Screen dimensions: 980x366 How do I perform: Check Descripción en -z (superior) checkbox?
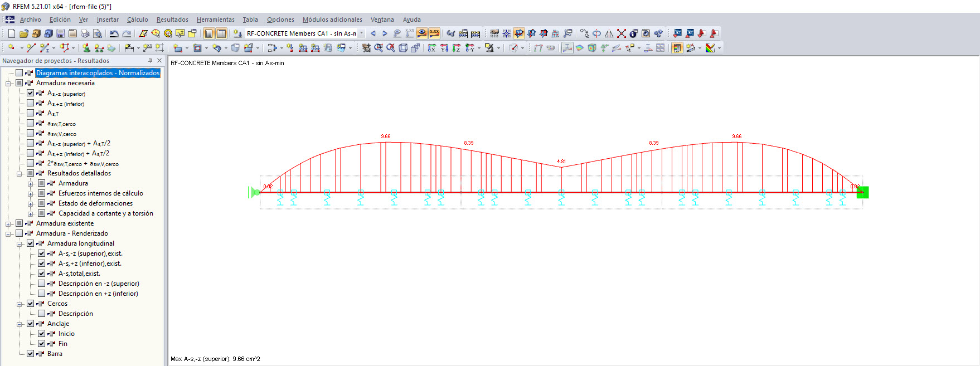[x=42, y=284]
